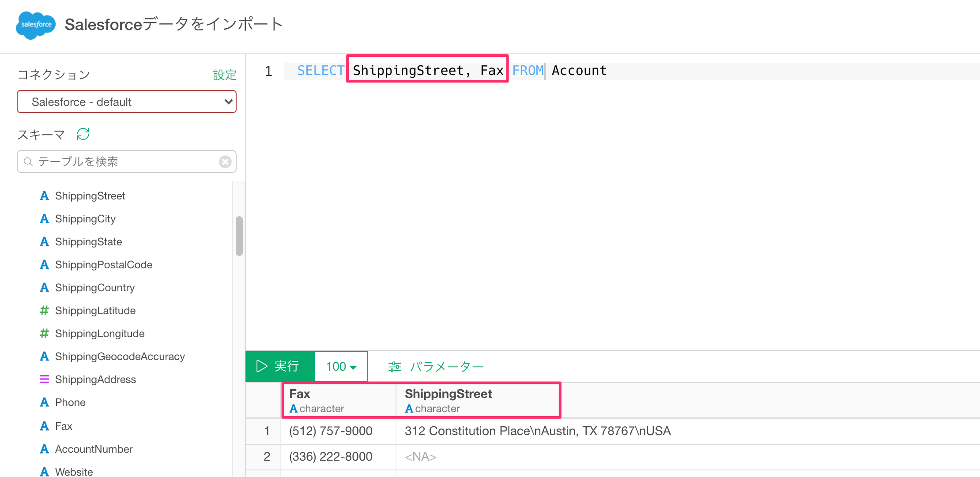
Task: Click the list icon beside ShippingAddress
Action: pyautogui.click(x=44, y=379)
